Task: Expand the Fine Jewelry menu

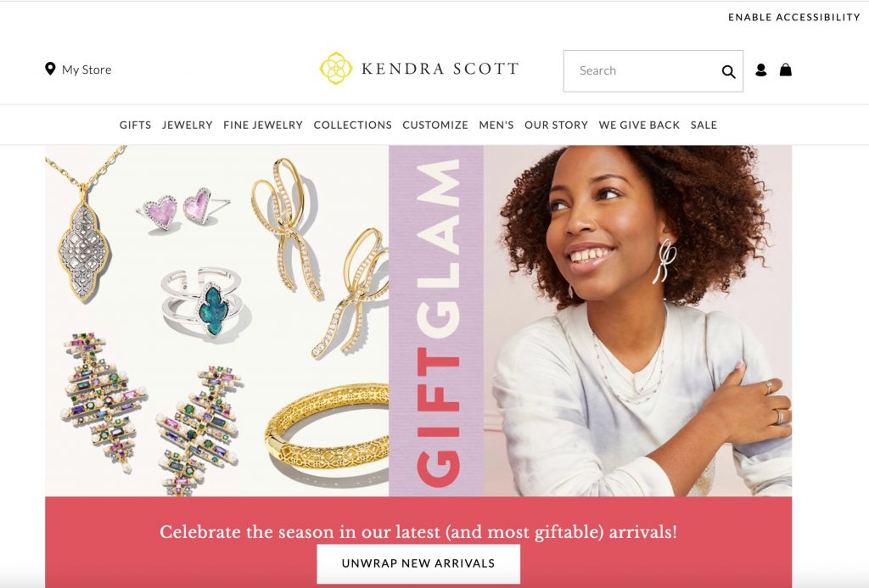Action: pyautogui.click(x=263, y=126)
